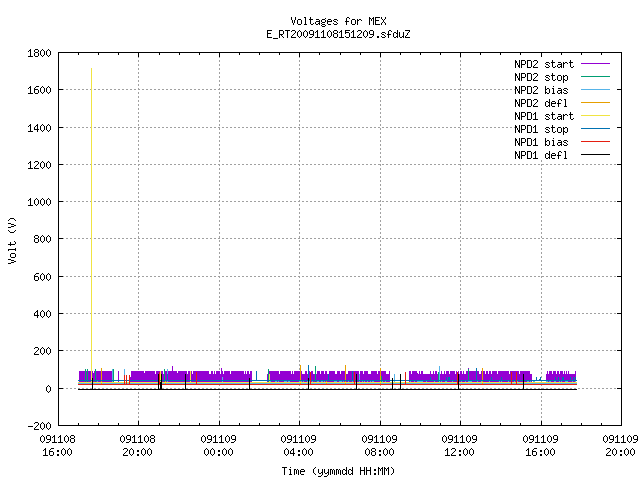Click the 'Volt (V)' y-axis label
Image resolution: width=640 pixels, height=480 pixels.
click(x=12, y=240)
